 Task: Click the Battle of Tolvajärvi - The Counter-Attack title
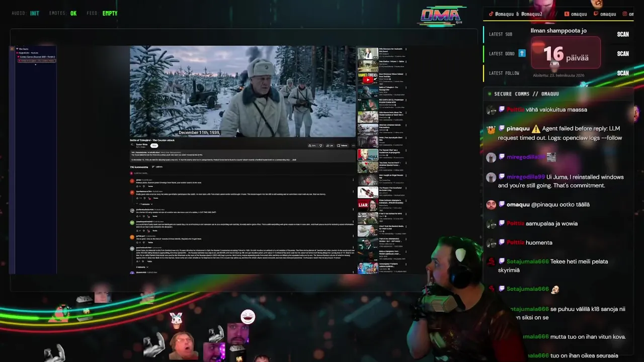(152, 140)
